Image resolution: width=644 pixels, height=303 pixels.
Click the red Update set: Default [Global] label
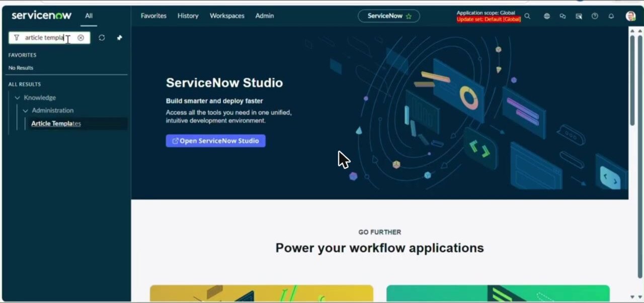coord(489,19)
